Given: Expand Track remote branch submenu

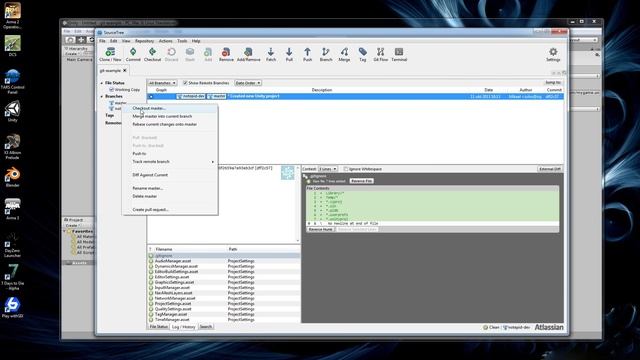Looking at the screenshot, I should click(170, 162).
